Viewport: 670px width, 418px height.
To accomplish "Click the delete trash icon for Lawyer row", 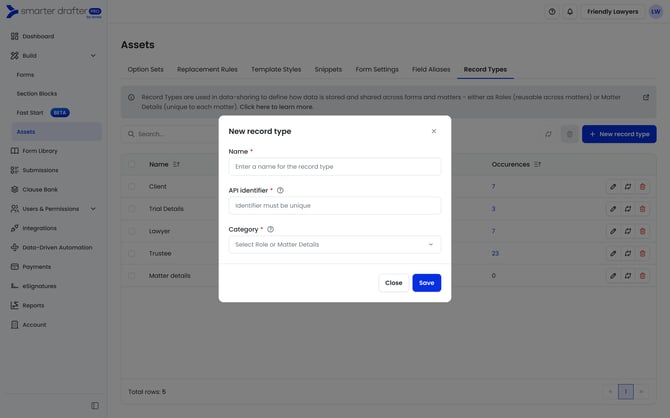I will (x=642, y=231).
